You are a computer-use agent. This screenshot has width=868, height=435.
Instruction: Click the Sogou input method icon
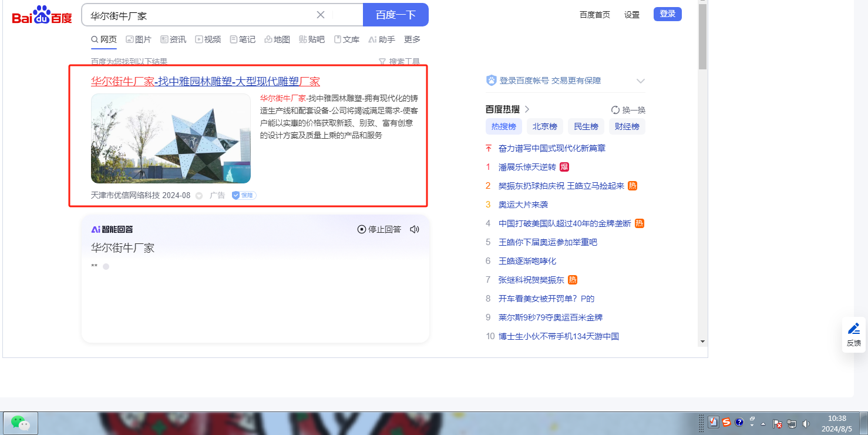click(727, 423)
